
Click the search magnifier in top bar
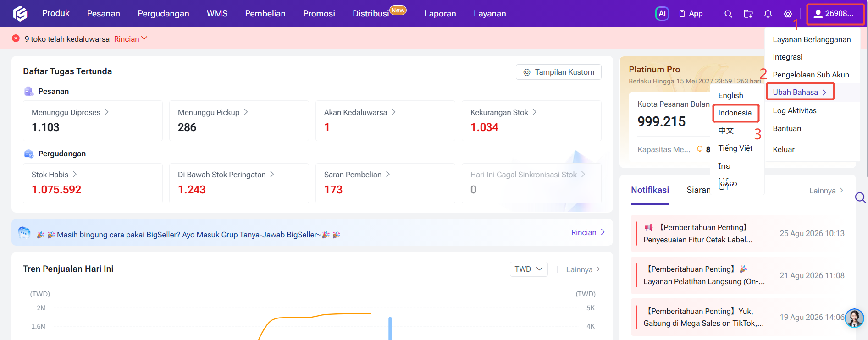click(728, 14)
